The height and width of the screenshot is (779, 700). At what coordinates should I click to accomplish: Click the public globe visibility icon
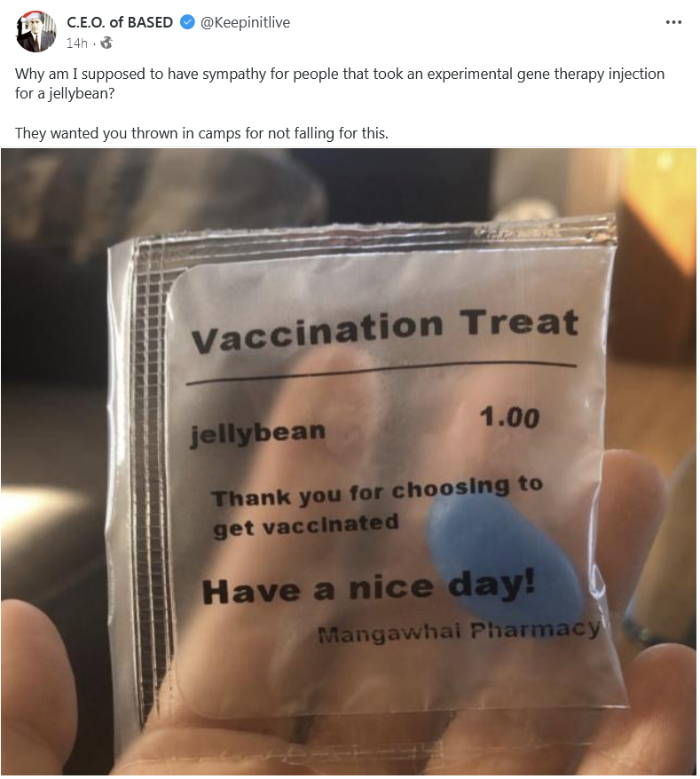(x=106, y=43)
